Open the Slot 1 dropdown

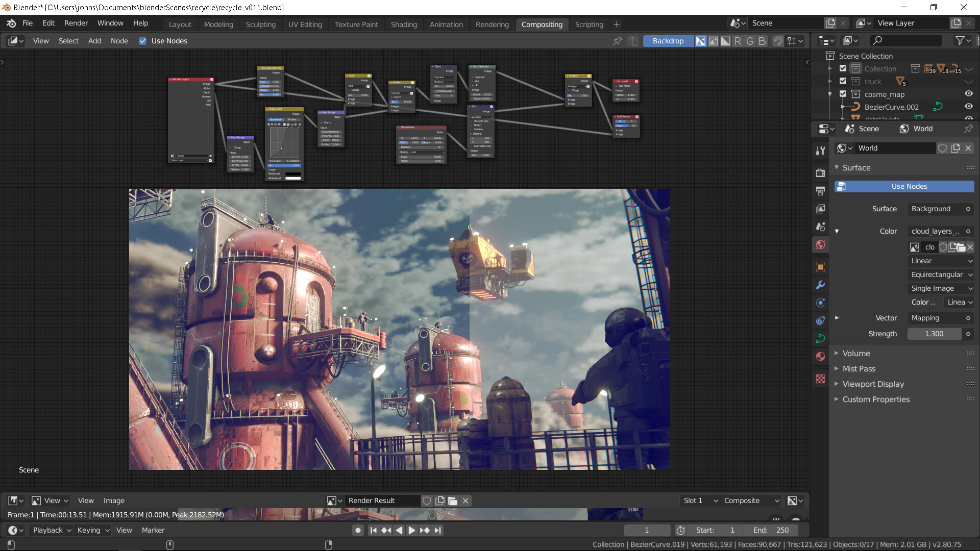point(700,500)
